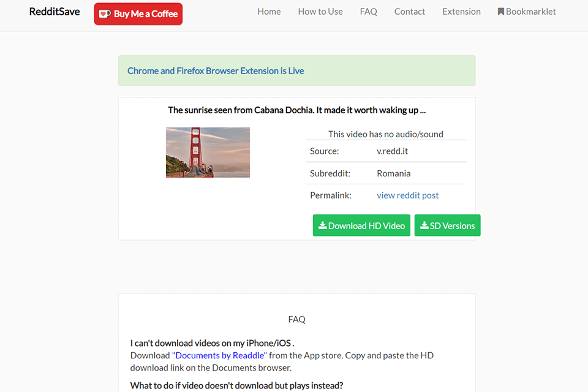Go to the RedditSave logo homepage
The image size is (588, 392).
pos(55,12)
